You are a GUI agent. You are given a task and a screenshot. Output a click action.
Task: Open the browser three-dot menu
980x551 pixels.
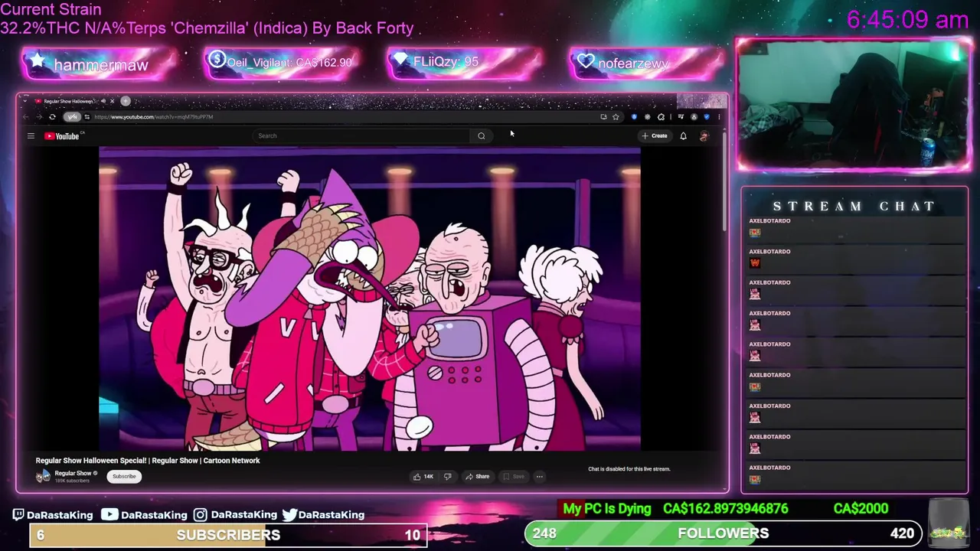(x=719, y=117)
